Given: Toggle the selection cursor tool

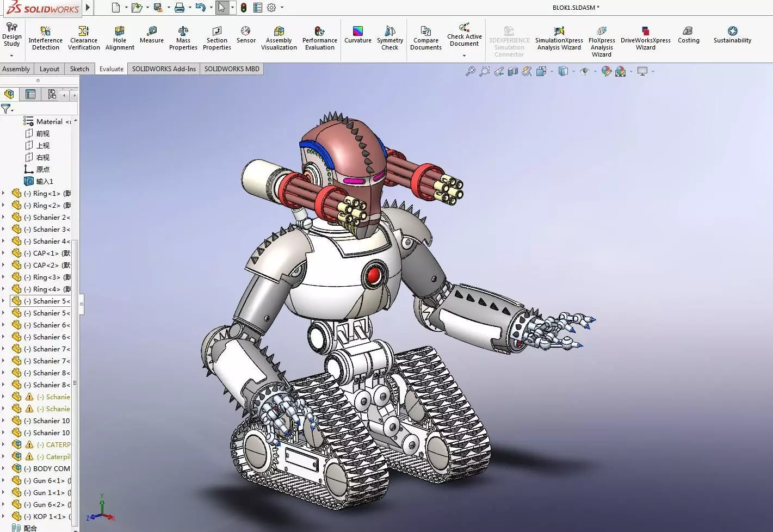Looking at the screenshot, I should (221, 8).
